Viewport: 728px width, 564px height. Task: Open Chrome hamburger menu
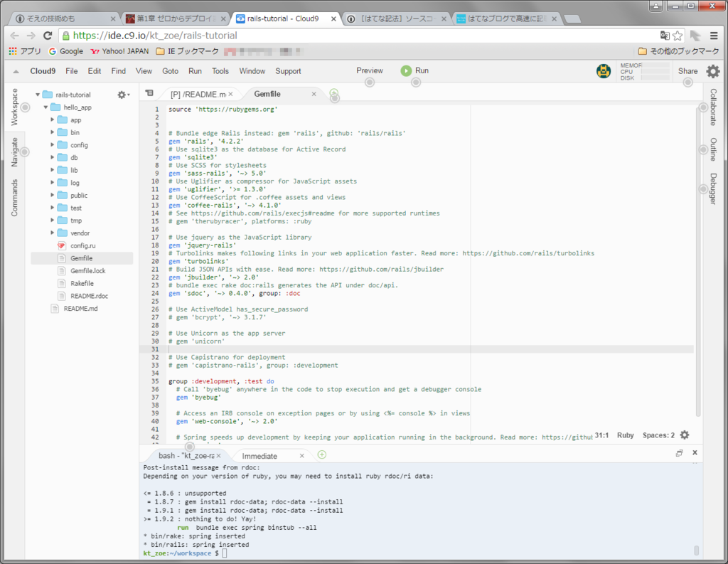(x=714, y=36)
